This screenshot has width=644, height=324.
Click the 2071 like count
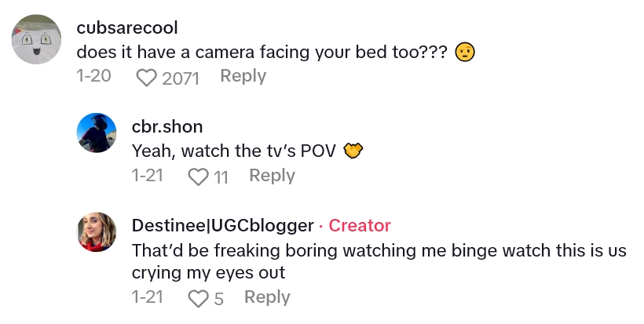click(x=180, y=77)
